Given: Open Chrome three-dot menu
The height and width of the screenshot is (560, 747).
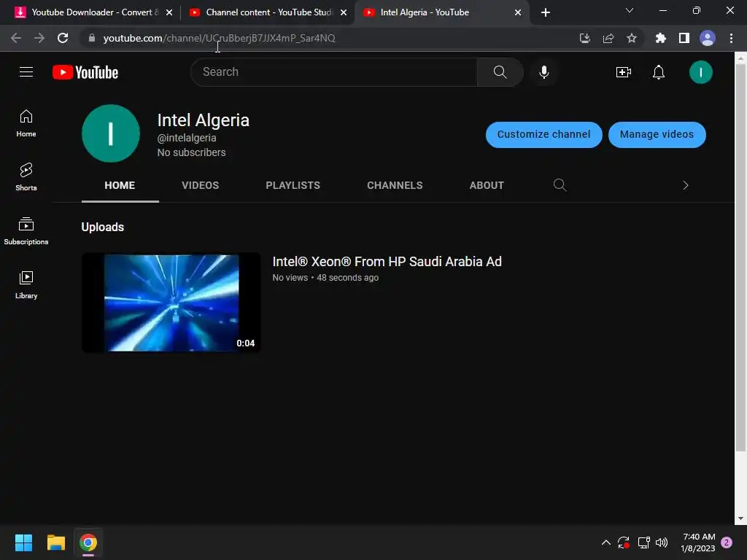Looking at the screenshot, I should tap(731, 38).
